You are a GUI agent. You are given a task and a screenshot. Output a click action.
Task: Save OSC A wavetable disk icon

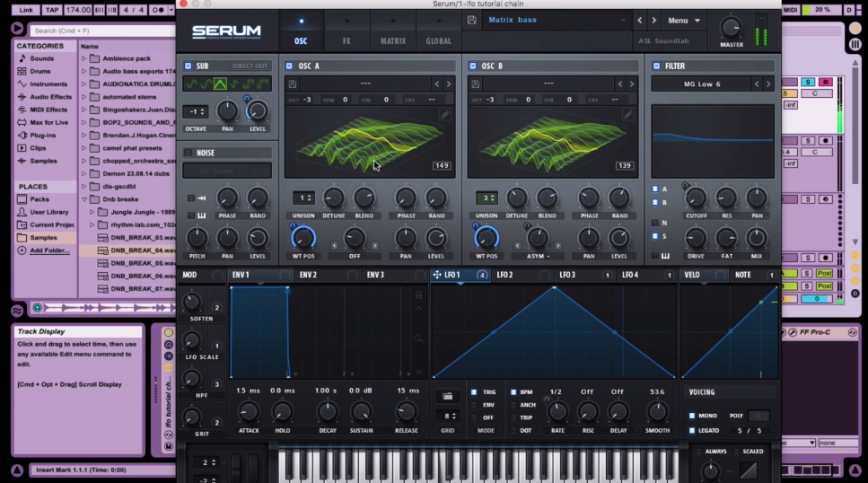click(x=293, y=83)
